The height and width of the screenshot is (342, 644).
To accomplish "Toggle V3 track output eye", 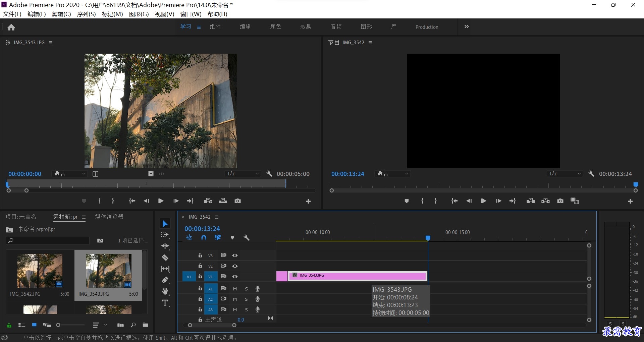I will (x=235, y=255).
